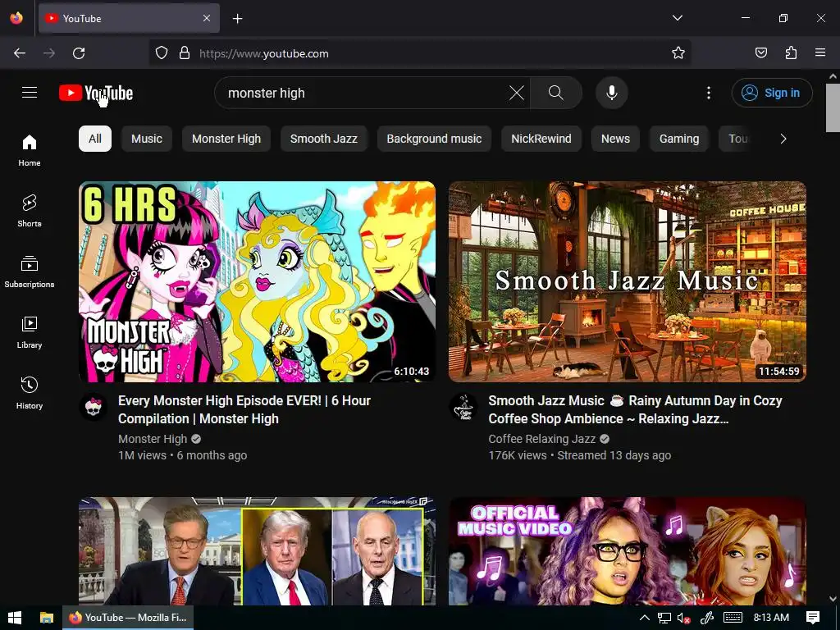The width and height of the screenshot is (840, 630).
Task: Click the page vertical scrollbar thumb
Action: (833, 107)
